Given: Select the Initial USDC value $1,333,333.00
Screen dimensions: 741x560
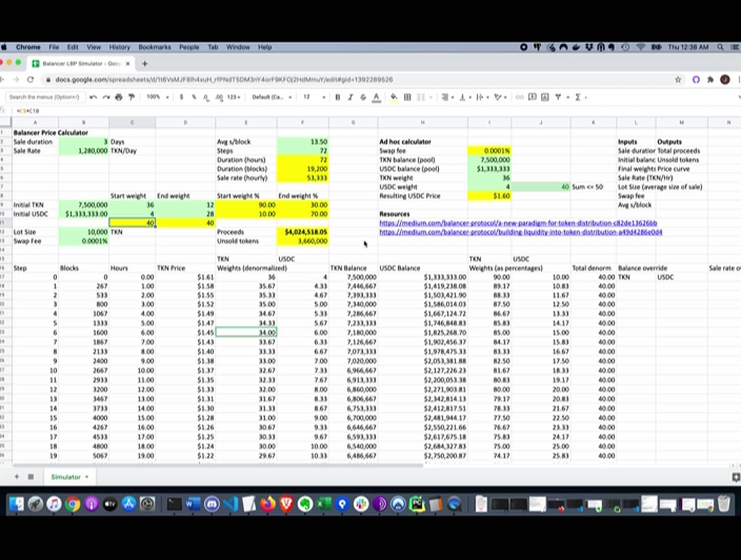Looking at the screenshot, I should [x=83, y=214].
